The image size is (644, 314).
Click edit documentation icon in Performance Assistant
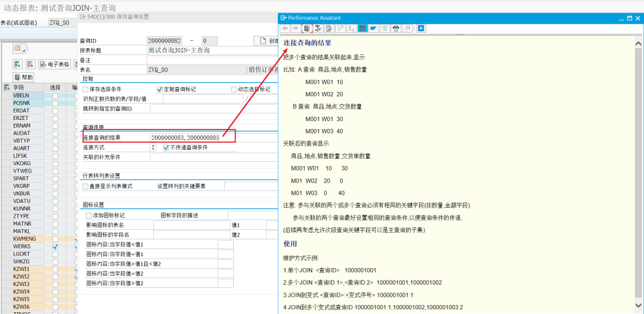[x=329, y=29]
